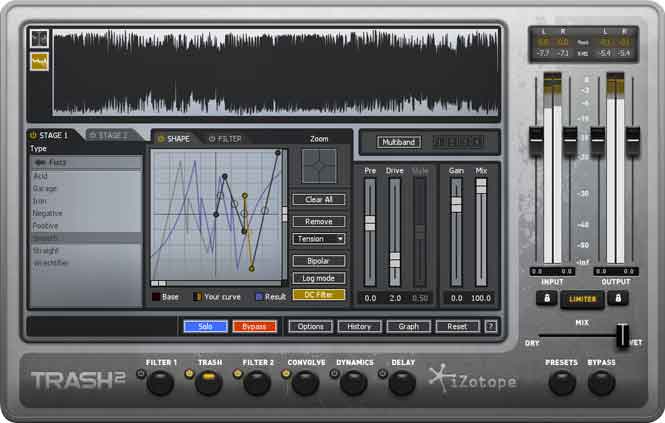Switch to the spectrum view icon
The height and width of the screenshot is (423, 665).
(x=39, y=39)
